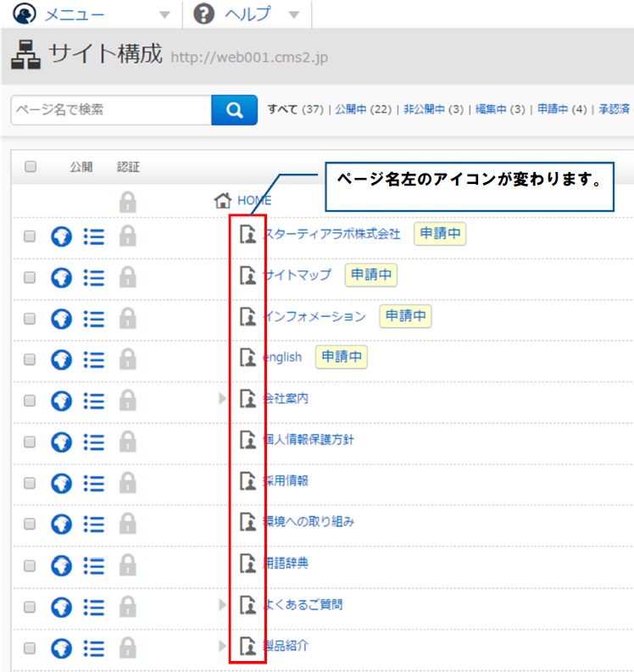This screenshot has width=634, height=672.
Task: Open the スターティアラボ株式会社 page link
Action: (x=331, y=234)
